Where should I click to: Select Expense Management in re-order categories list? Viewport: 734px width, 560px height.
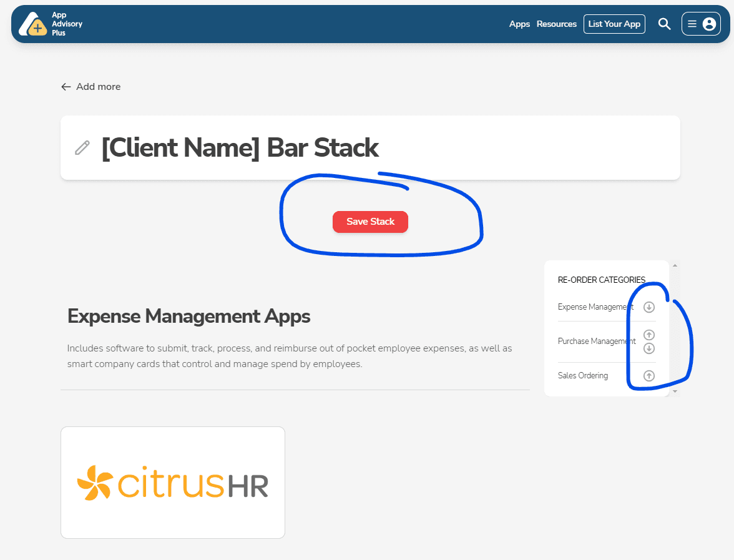[595, 307]
